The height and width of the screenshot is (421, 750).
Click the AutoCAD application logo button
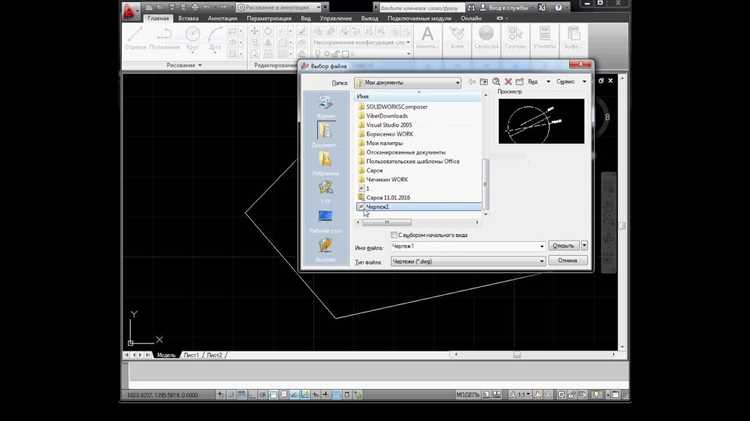point(131,10)
